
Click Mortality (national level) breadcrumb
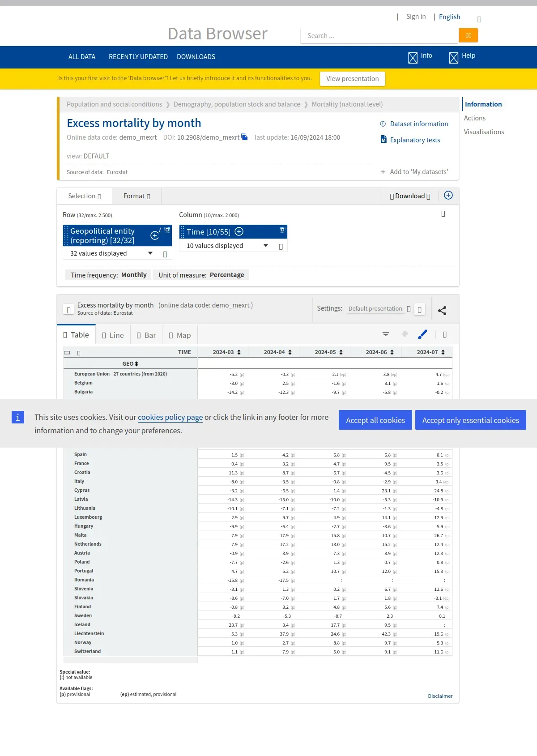point(347,104)
